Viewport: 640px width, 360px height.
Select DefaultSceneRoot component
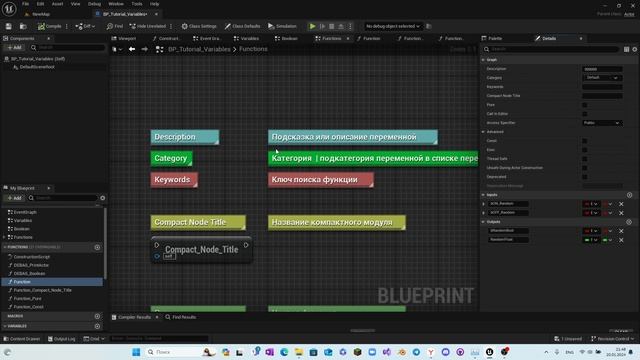tap(37, 67)
